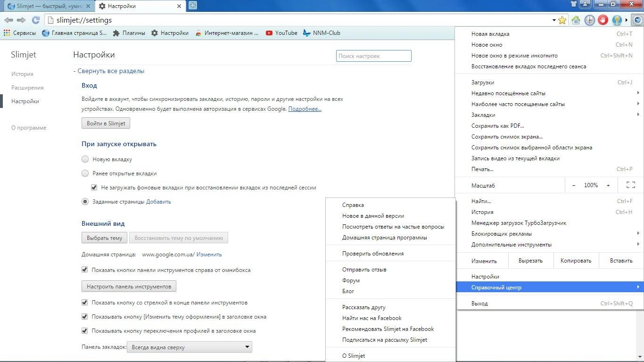Open the Главная страница S... bookmark
This screenshot has height=362, width=644.
point(74,33)
